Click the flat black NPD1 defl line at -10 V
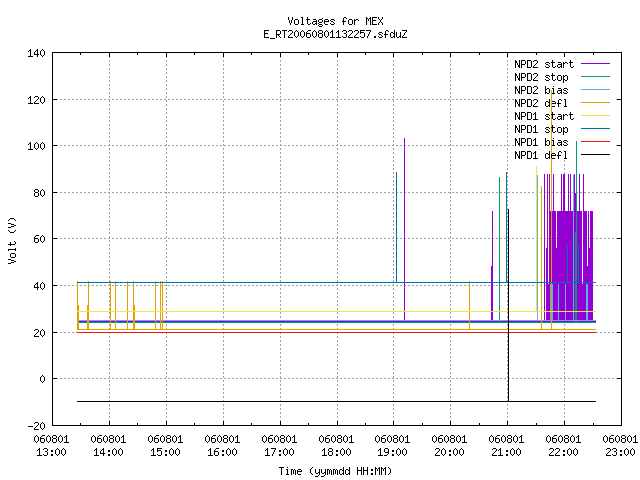The width and height of the screenshot is (640, 480). 336,401
